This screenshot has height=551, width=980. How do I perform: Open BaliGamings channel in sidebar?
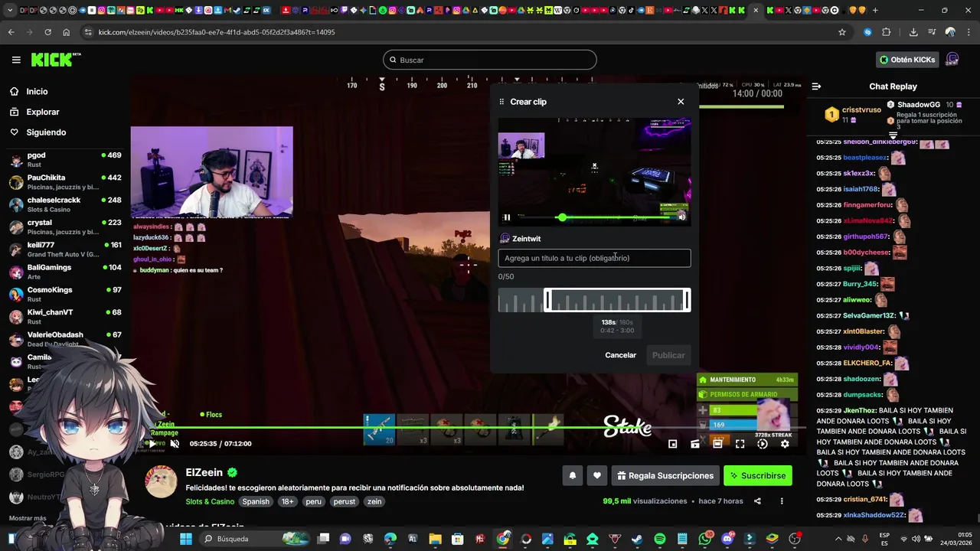tap(65, 272)
